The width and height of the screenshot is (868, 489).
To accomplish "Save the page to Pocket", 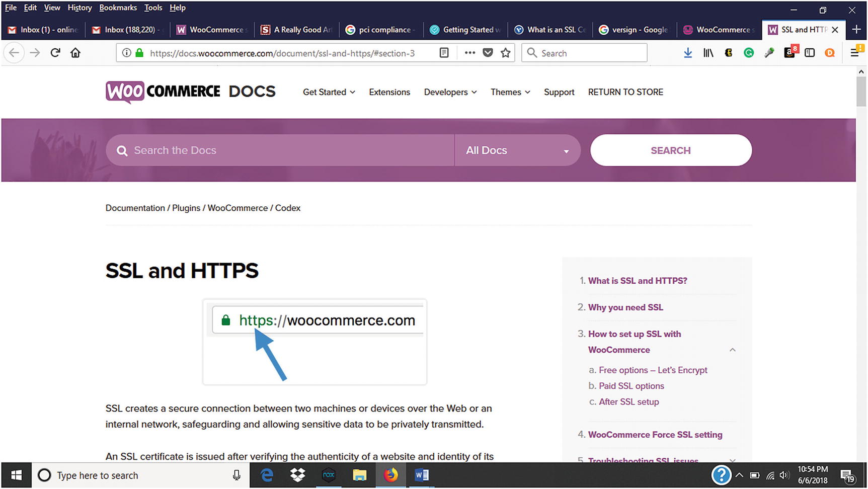I will (x=488, y=53).
